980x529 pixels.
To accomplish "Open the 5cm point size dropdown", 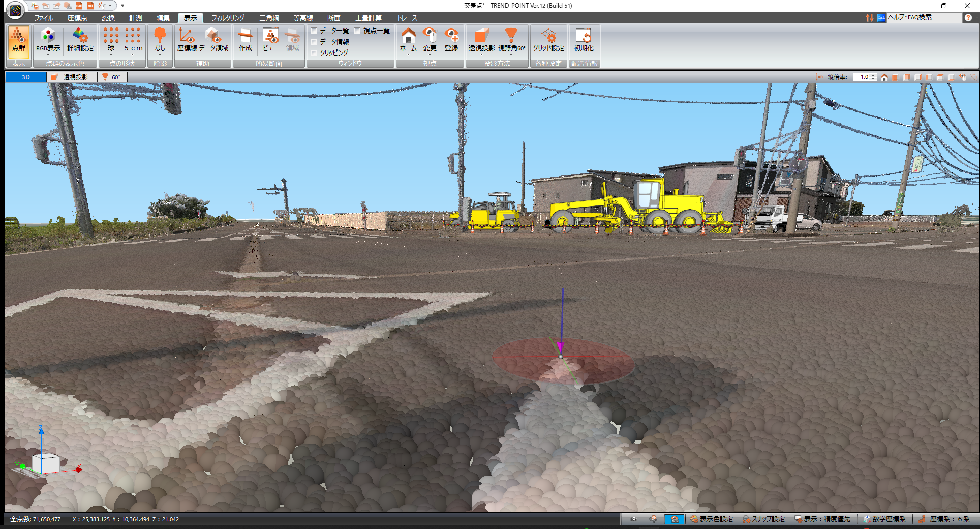I will pos(133,54).
